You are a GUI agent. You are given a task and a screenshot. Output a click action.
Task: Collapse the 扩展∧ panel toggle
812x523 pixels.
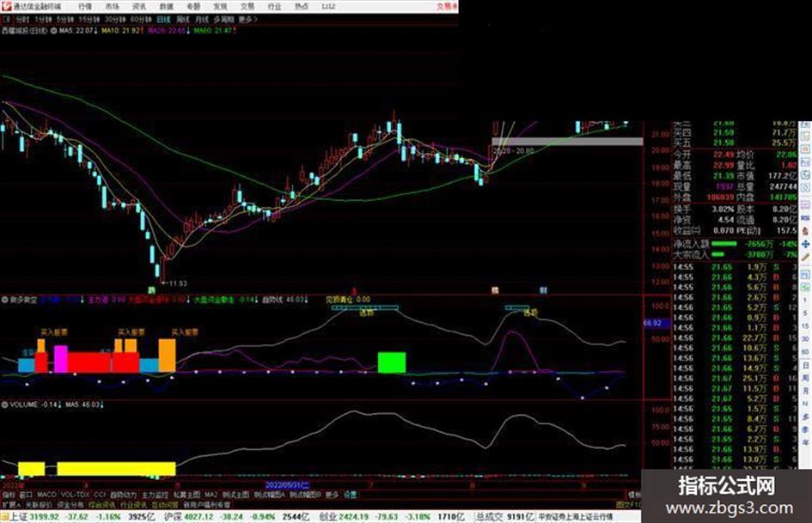10,504
